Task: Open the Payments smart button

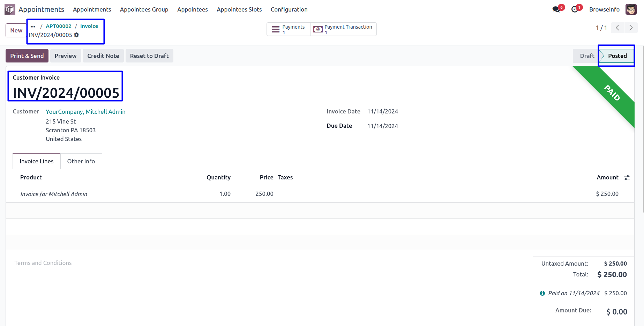Action: [x=289, y=29]
